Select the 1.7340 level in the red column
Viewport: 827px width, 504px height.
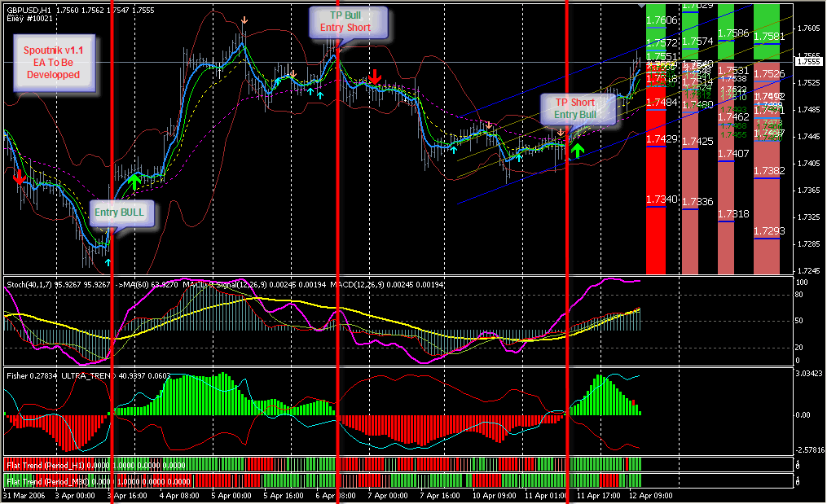(661, 199)
